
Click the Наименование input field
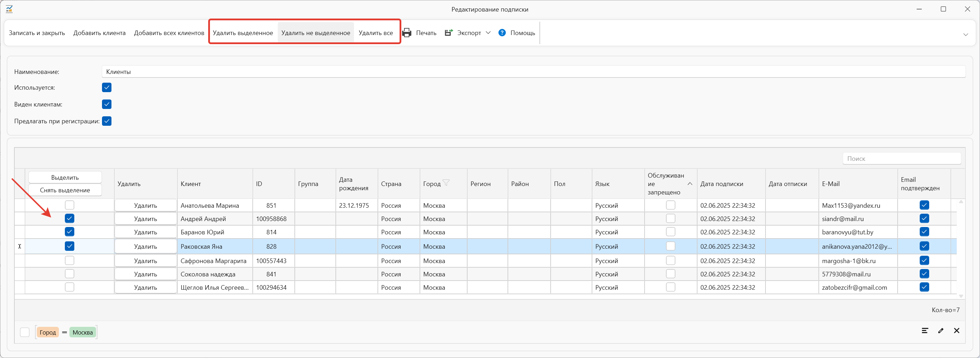click(533, 72)
